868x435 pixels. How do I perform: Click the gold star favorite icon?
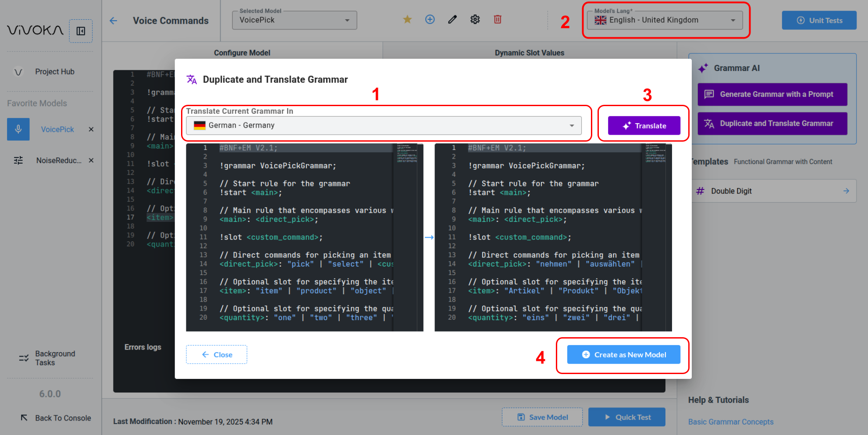pyautogui.click(x=407, y=19)
